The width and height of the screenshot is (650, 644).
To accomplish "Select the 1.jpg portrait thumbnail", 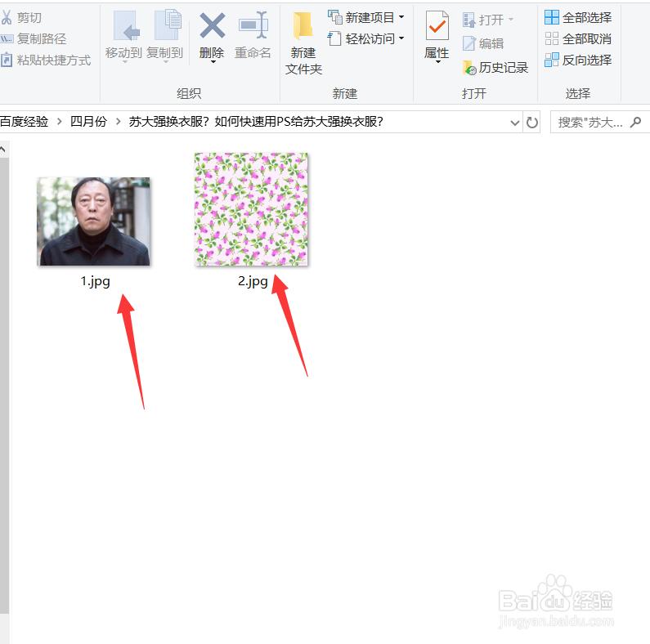I will pyautogui.click(x=93, y=221).
